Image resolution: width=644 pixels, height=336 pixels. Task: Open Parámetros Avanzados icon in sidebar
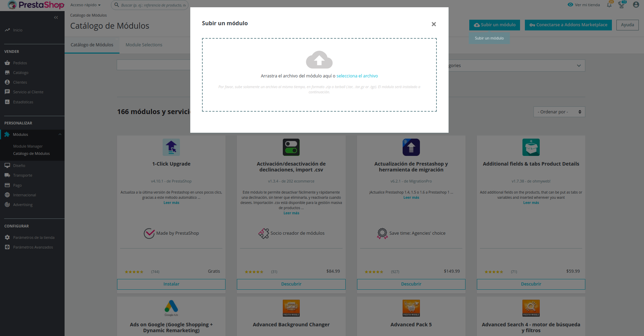point(7,247)
